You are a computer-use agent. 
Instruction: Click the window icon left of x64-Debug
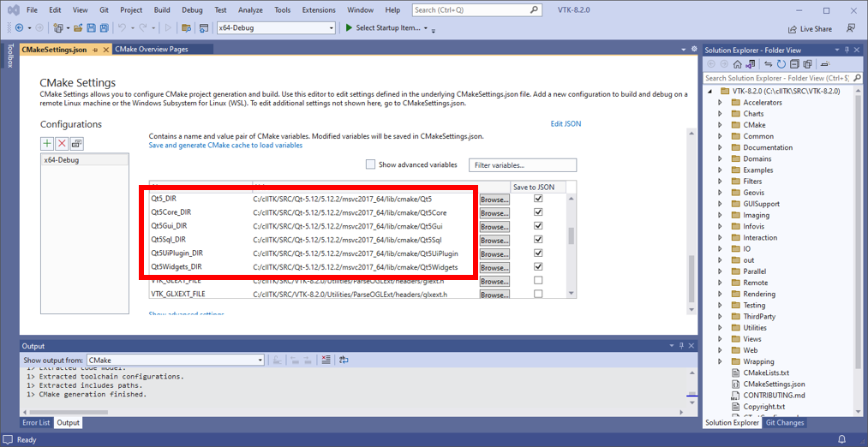point(204,27)
